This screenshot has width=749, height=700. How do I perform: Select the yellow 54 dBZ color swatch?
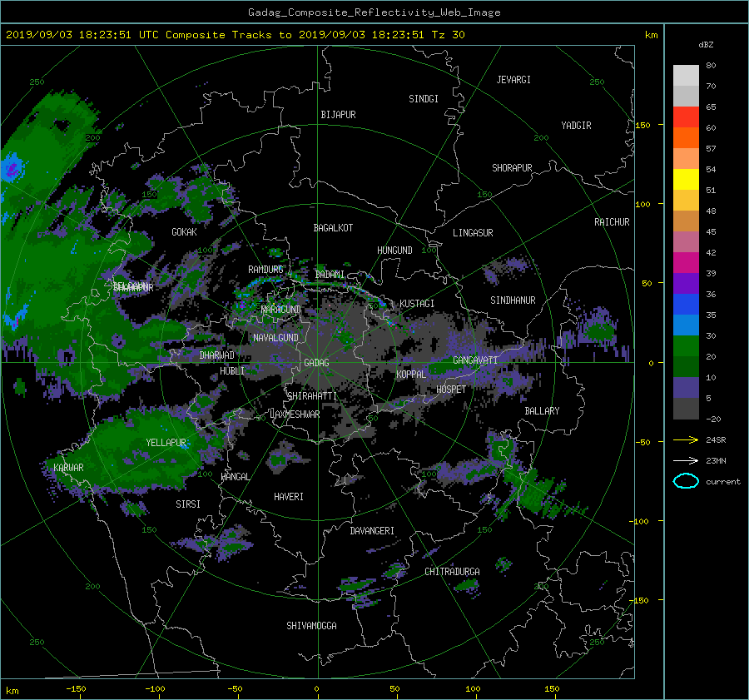coord(686,180)
